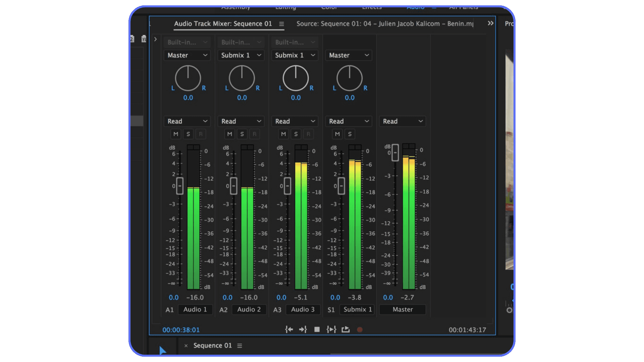Screen dimensions: 644x362
Task: Switch to the Sequence 01 timeline tab
Action: pyautogui.click(x=212, y=345)
